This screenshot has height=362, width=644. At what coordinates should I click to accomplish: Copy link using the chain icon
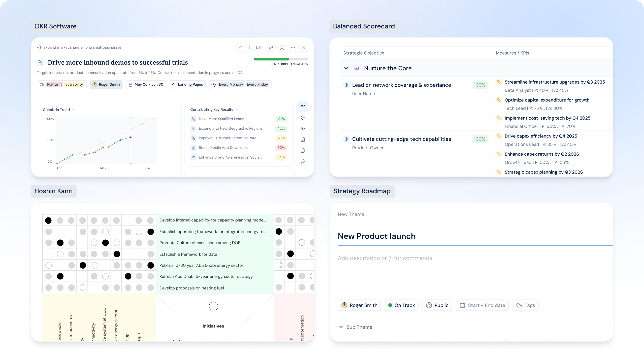point(271,48)
